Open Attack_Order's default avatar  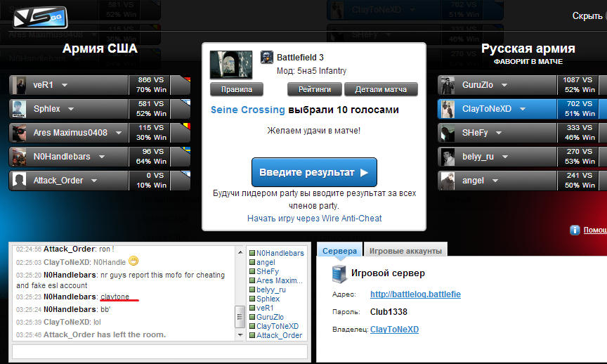click(x=19, y=181)
